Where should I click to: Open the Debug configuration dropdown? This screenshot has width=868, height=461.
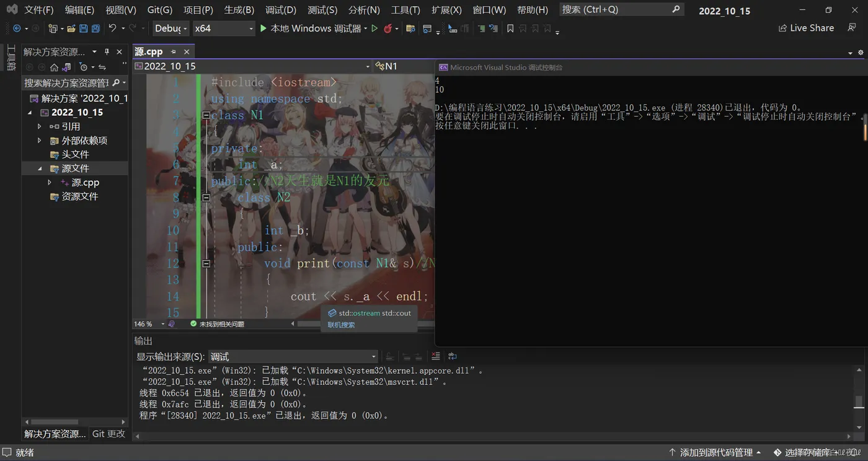pos(170,29)
